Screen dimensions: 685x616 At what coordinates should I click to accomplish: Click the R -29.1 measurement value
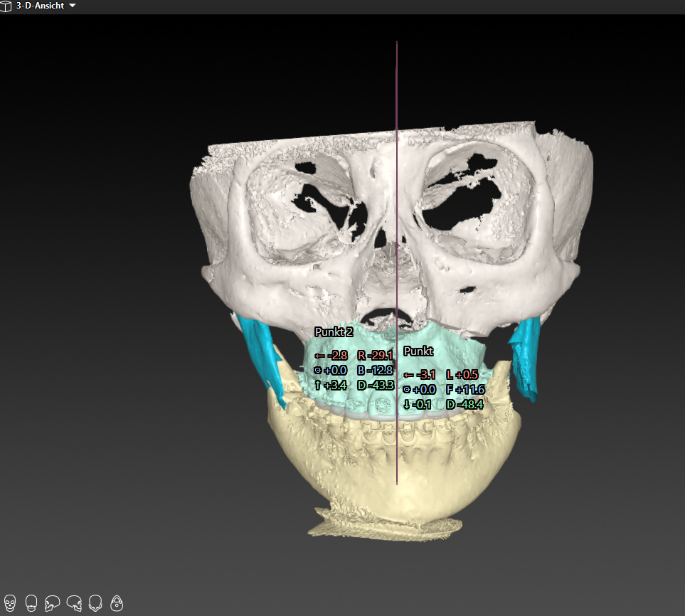pos(376,356)
